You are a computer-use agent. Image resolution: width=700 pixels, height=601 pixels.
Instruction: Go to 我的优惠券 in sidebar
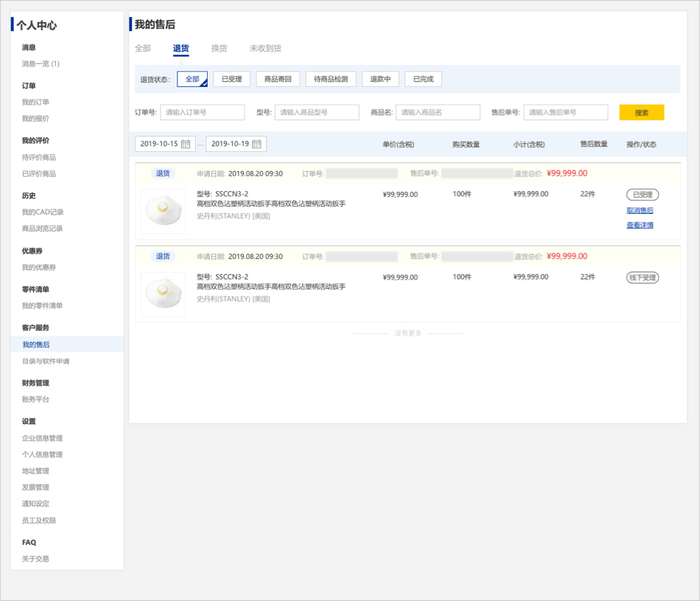point(38,268)
